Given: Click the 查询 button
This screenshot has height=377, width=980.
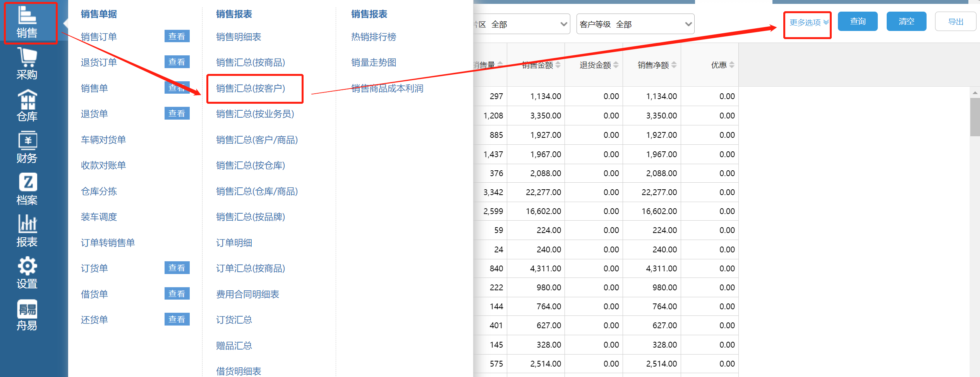Looking at the screenshot, I should click(858, 21).
